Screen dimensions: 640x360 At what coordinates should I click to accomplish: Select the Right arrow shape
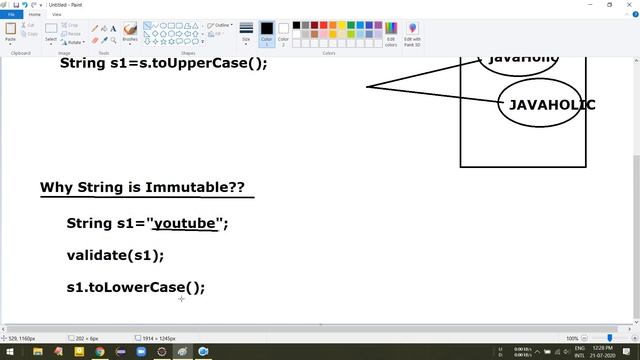(179, 34)
